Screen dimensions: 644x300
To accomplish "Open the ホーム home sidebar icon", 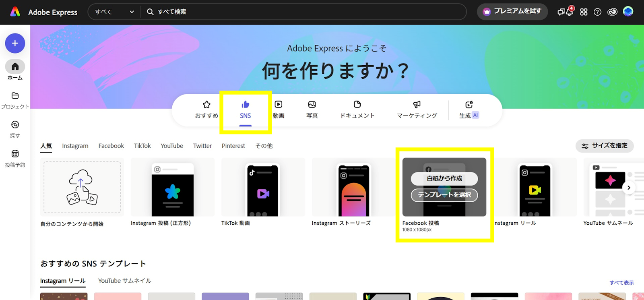I will pos(15,67).
